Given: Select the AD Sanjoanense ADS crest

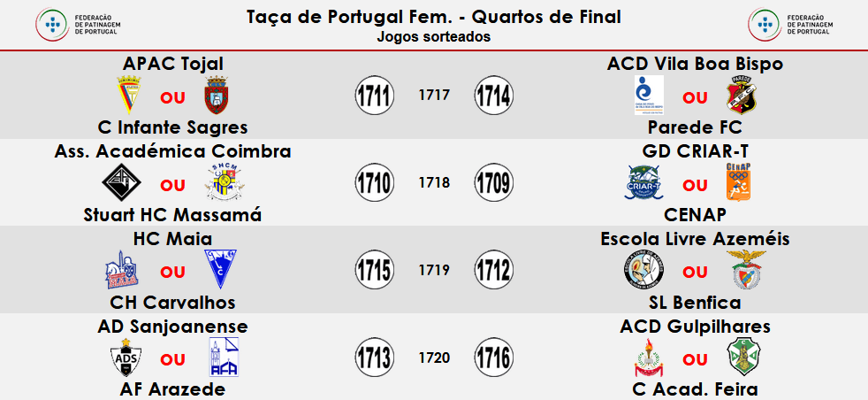Looking at the screenshot, I should (x=120, y=359).
